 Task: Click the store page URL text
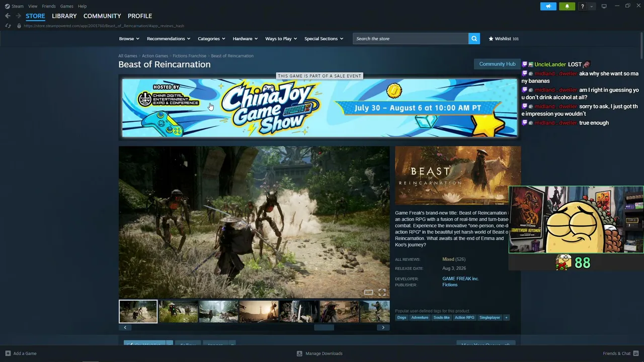(104, 26)
